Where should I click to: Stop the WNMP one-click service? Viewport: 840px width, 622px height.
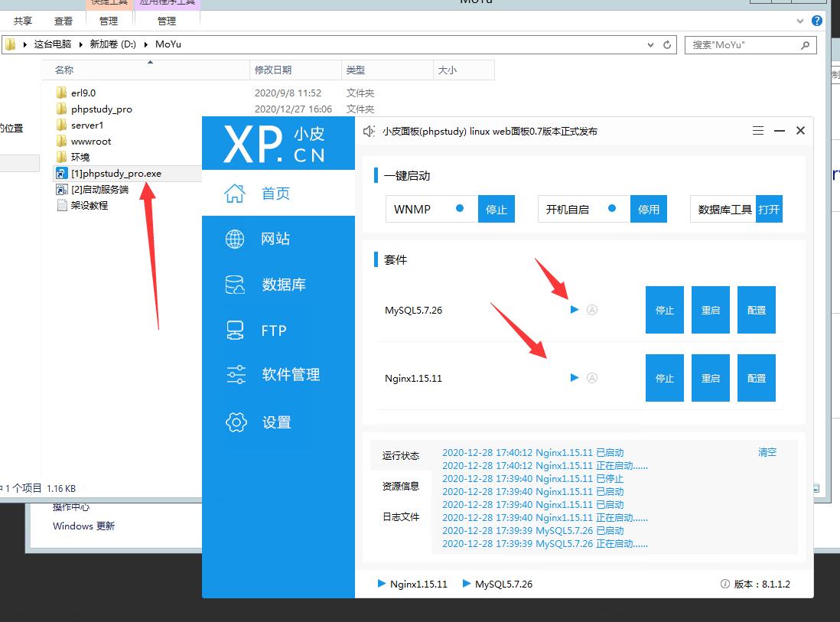click(x=497, y=209)
